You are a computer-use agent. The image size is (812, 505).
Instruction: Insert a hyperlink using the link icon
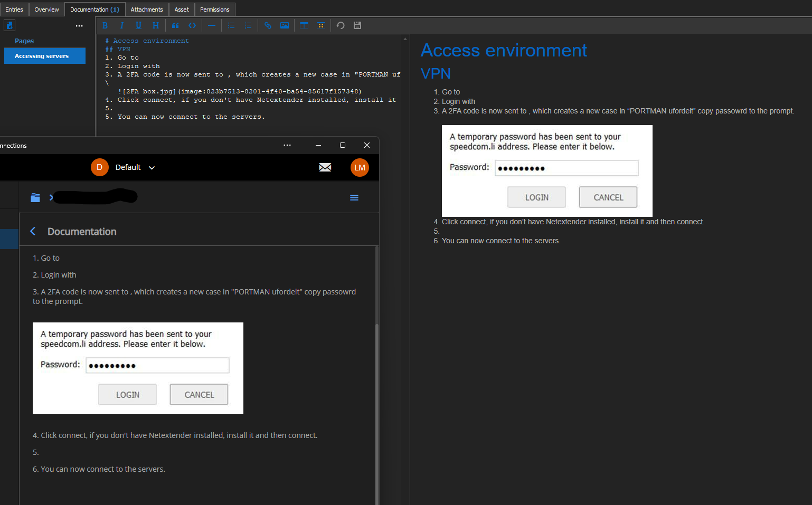pyautogui.click(x=268, y=25)
